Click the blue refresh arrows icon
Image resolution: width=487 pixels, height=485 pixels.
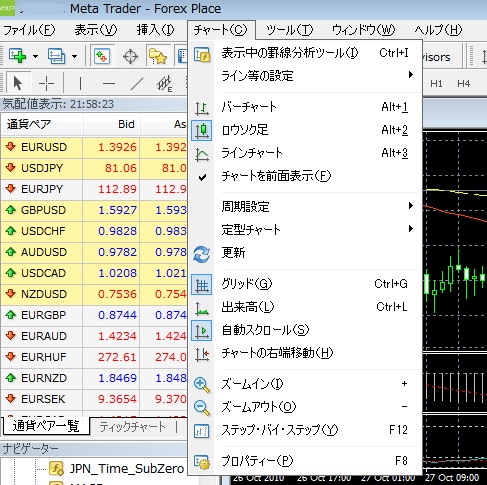coord(202,254)
